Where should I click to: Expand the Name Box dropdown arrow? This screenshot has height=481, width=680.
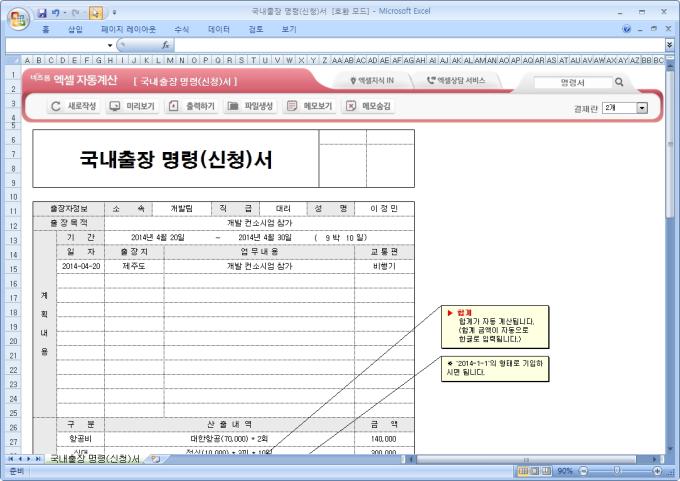point(110,45)
